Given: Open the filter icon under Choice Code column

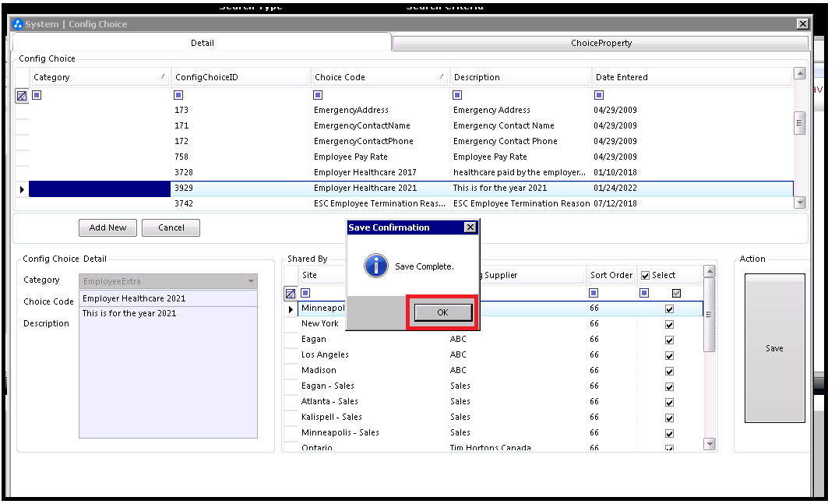Looking at the screenshot, I should [x=318, y=95].
